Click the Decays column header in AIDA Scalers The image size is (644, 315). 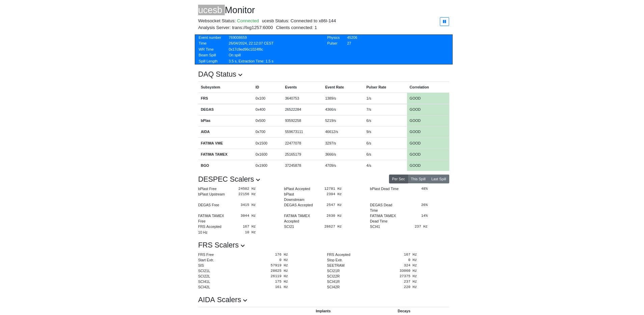coord(404,311)
